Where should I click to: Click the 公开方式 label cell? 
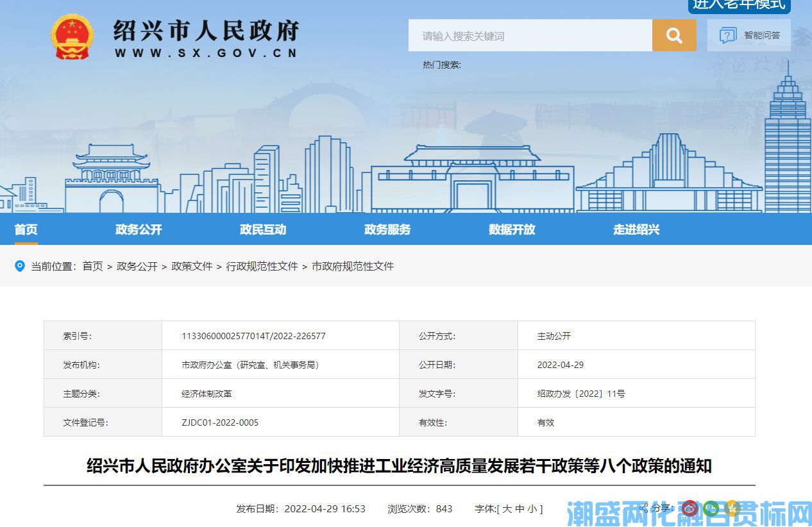(x=459, y=335)
